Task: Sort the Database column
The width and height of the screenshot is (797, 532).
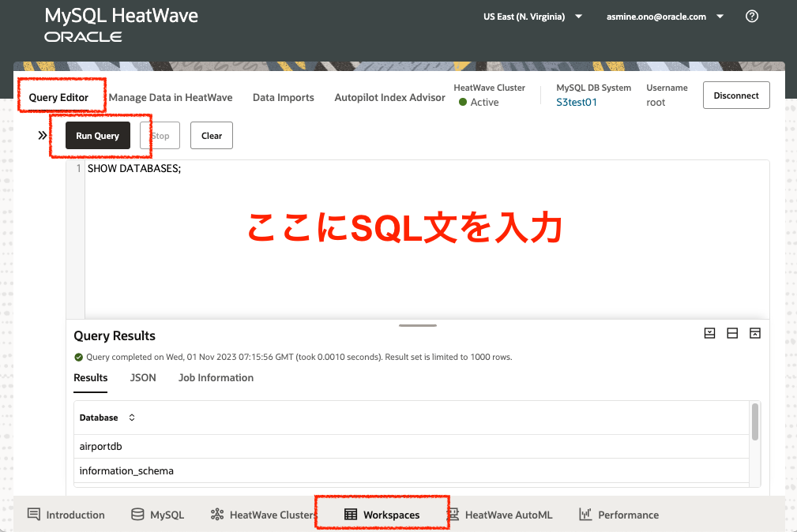Action: pos(132,418)
